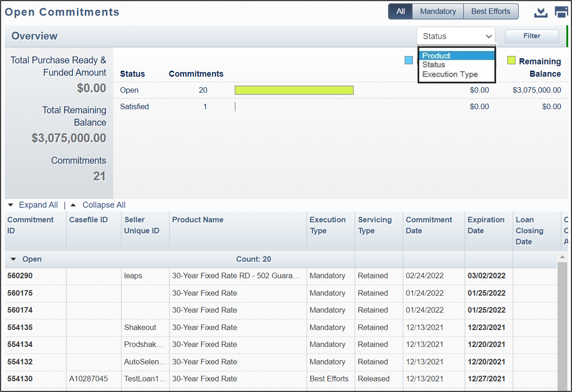Click the yellow-green Remaining Balance legend square
The width and height of the screenshot is (572, 392).
pyautogui.click(x=511, y=61)
